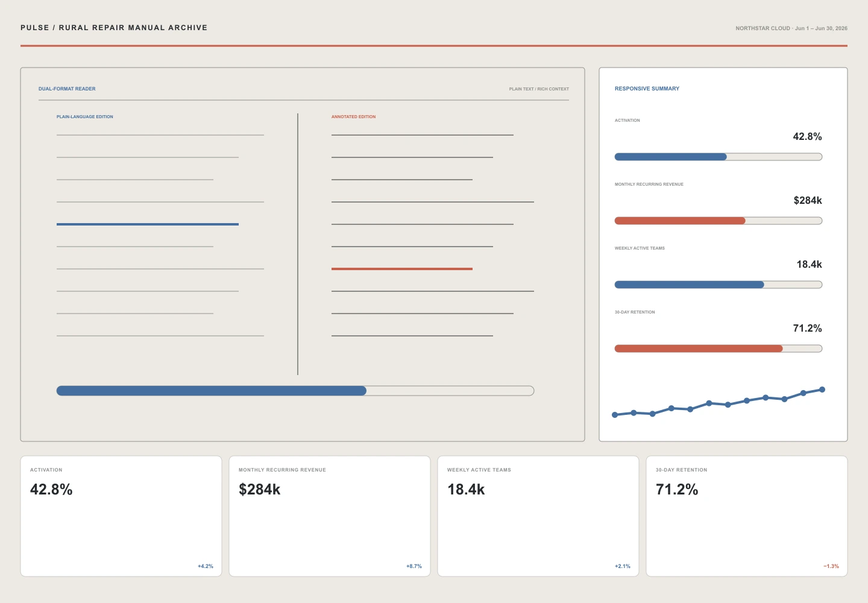The height and width of the screenshot is (603, 868).
Task: Click the final data point of the trend line
Action: click(822, 390)
